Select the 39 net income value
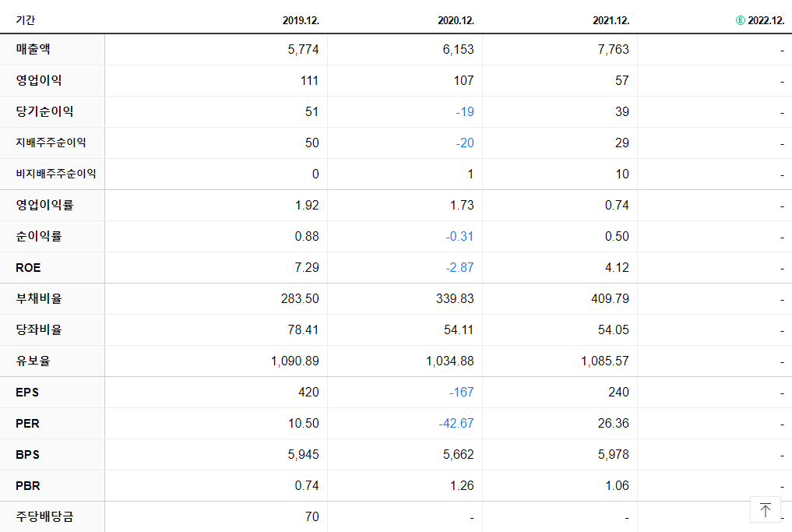Image resolution: width=792 pixels, height=532 pixels. tap(621, 111)
